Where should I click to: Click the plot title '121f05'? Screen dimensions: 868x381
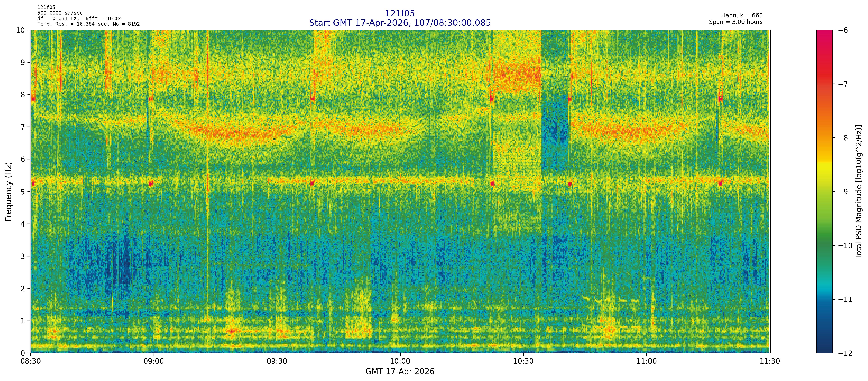(x=400, y=13)
